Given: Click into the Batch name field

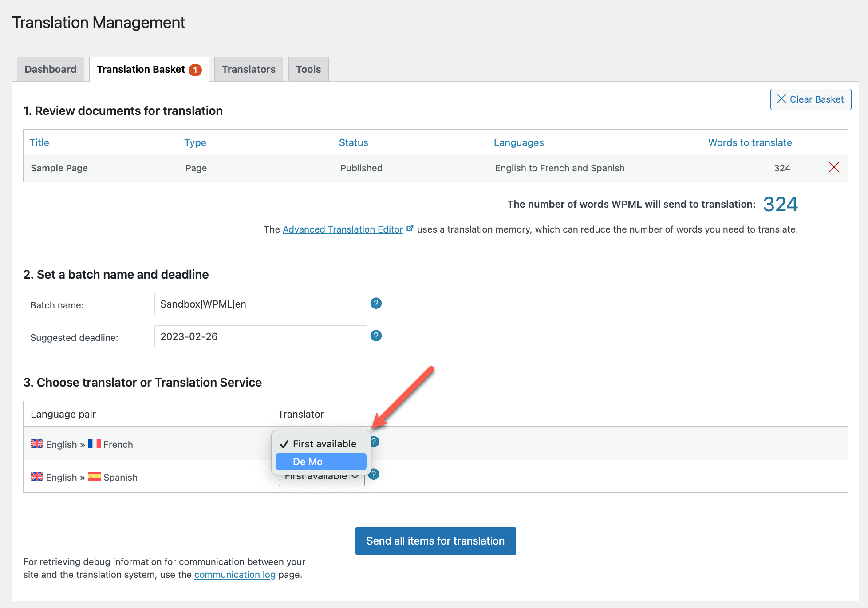Looking at the screenshot, I should [x=260, y=304].
